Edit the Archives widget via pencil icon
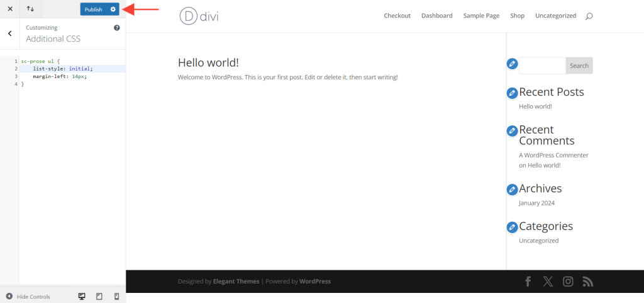 512,189
